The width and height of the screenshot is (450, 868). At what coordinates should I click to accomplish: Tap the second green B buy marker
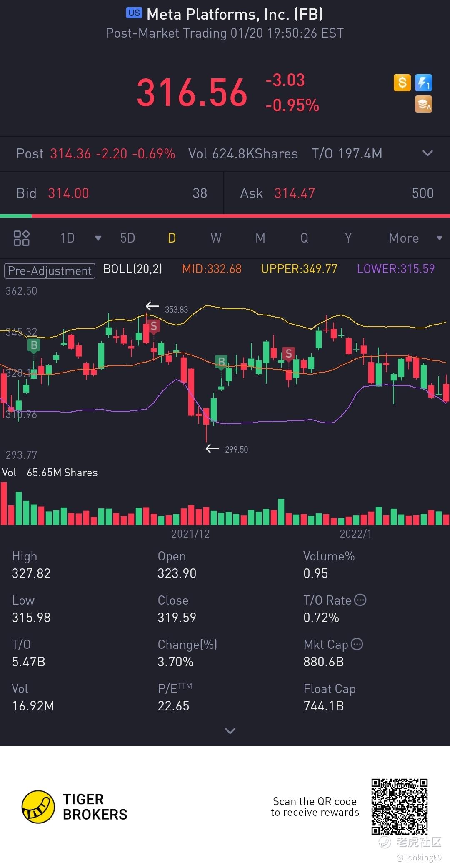tap(221, 361)
